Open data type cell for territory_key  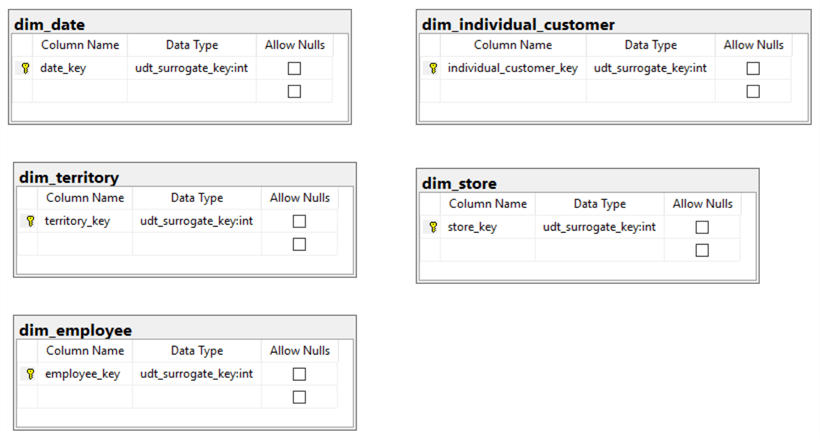(x=196, y=221)
